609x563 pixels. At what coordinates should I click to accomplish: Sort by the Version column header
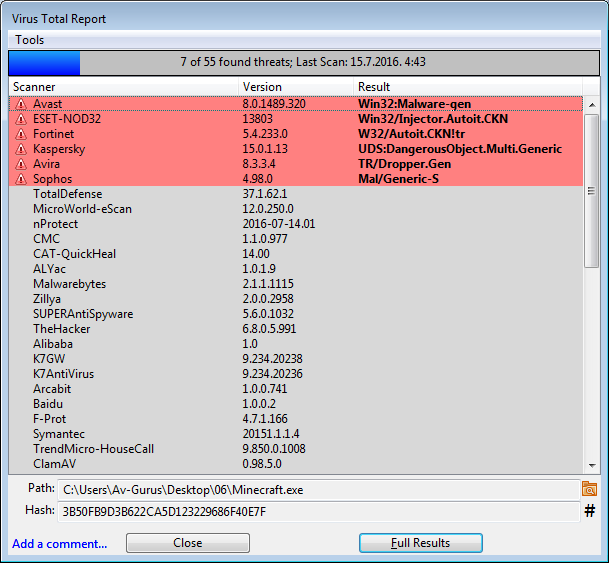click(296, 87)
